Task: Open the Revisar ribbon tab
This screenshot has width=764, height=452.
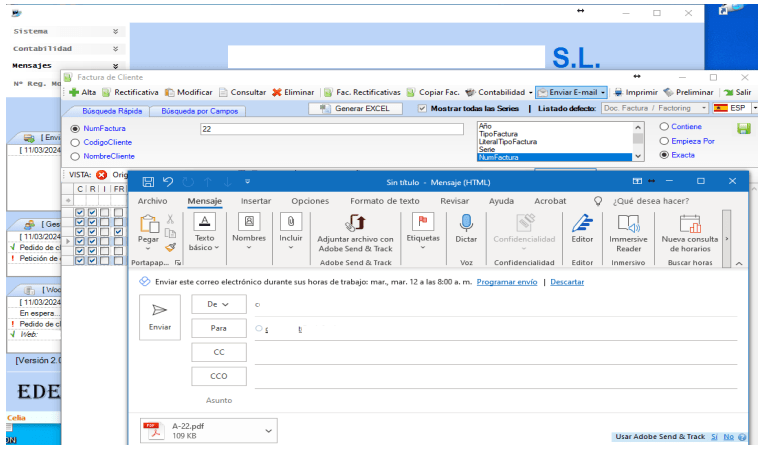Action: pos(455,201)
